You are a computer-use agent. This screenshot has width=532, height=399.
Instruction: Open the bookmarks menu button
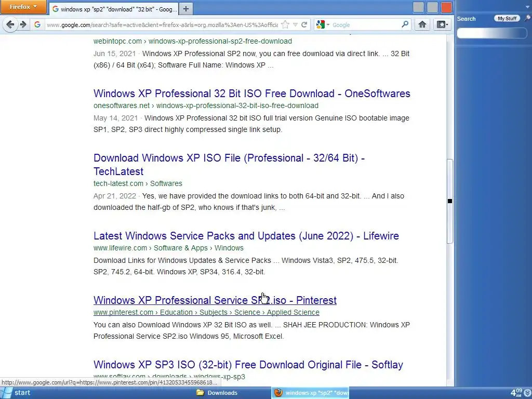(x=442, y=24)
